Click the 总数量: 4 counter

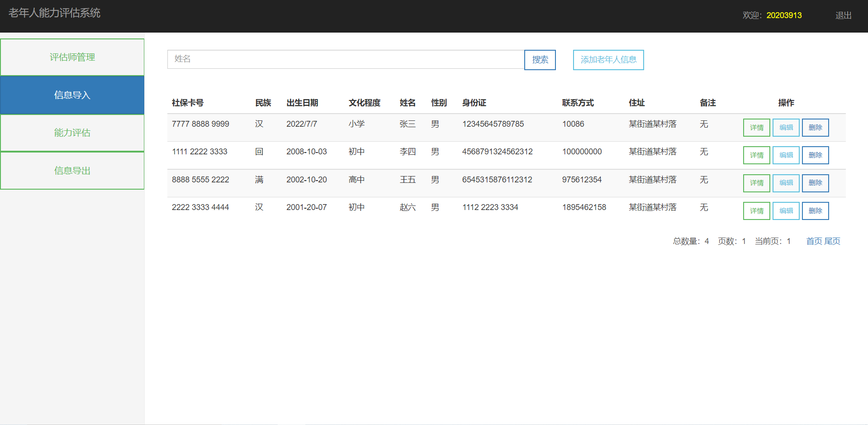(x=691, y=241)
